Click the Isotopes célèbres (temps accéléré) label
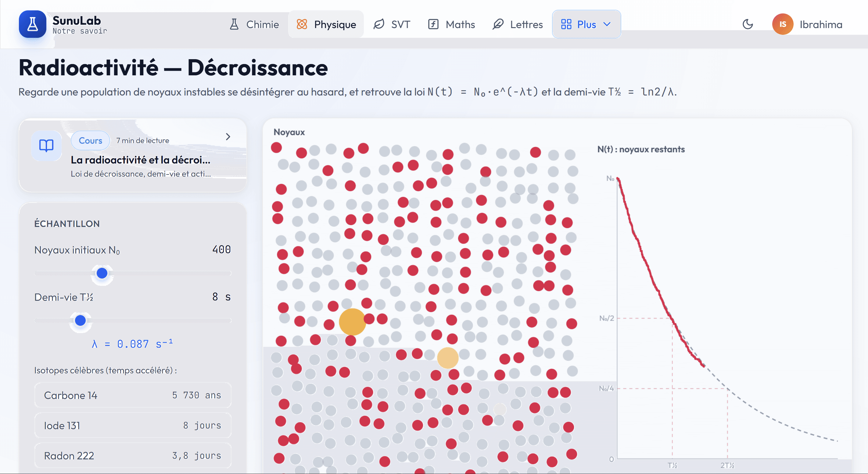Viewport: 868px width, 474px height. 106,370
